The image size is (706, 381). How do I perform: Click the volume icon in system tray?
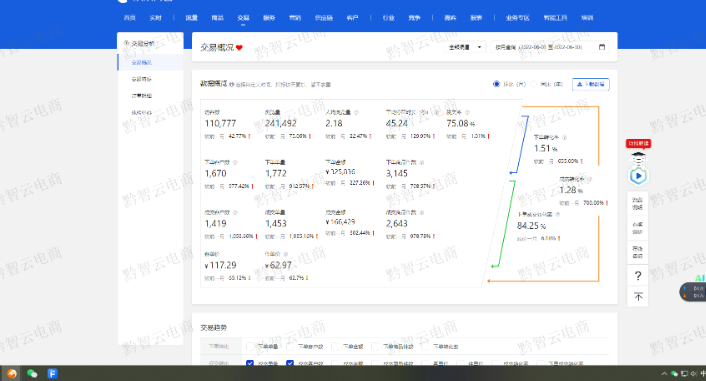693,373
